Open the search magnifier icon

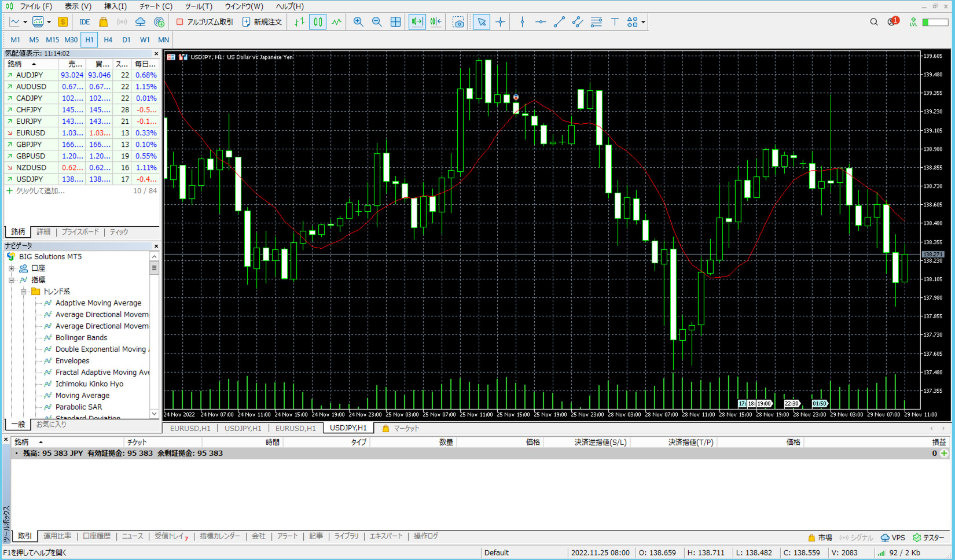tap(874, 22)
